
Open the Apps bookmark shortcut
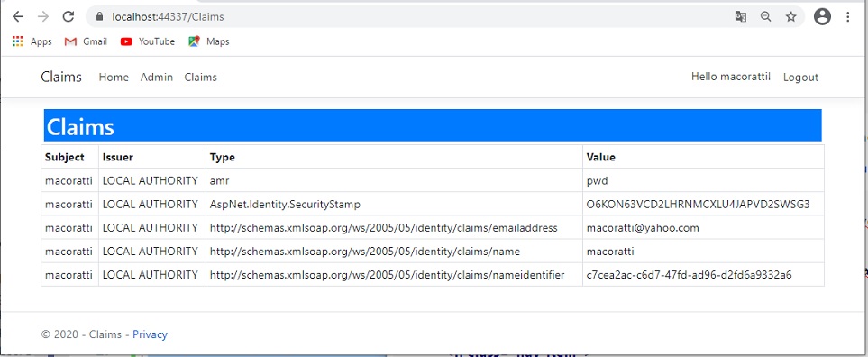(x=32, y=41)
